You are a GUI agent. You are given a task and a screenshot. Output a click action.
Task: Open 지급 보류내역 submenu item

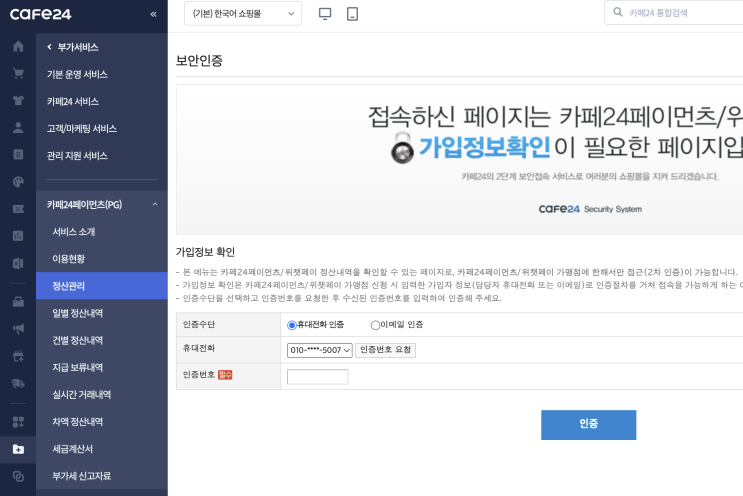click(x=78, y=367)
